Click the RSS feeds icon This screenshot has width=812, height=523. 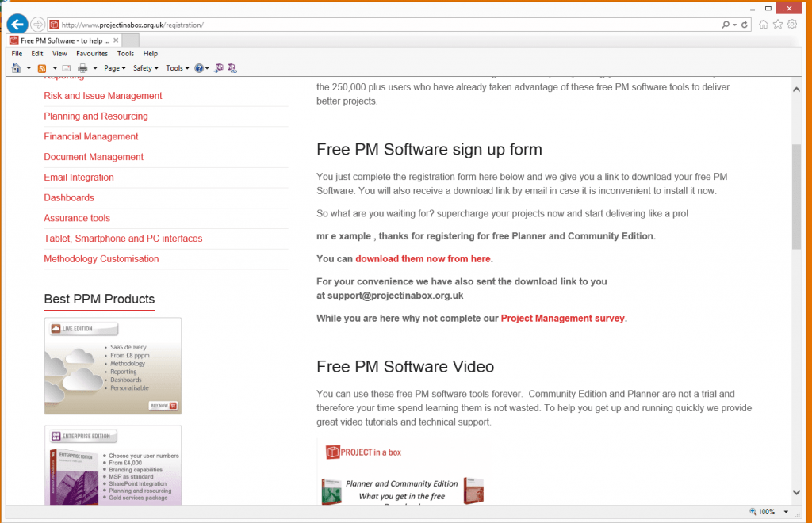click(x=42, y=68)
